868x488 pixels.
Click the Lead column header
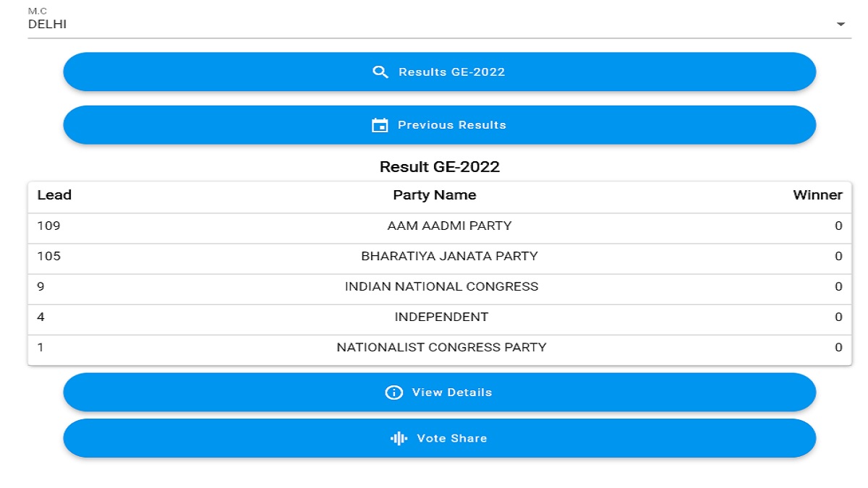pos(54,194)
